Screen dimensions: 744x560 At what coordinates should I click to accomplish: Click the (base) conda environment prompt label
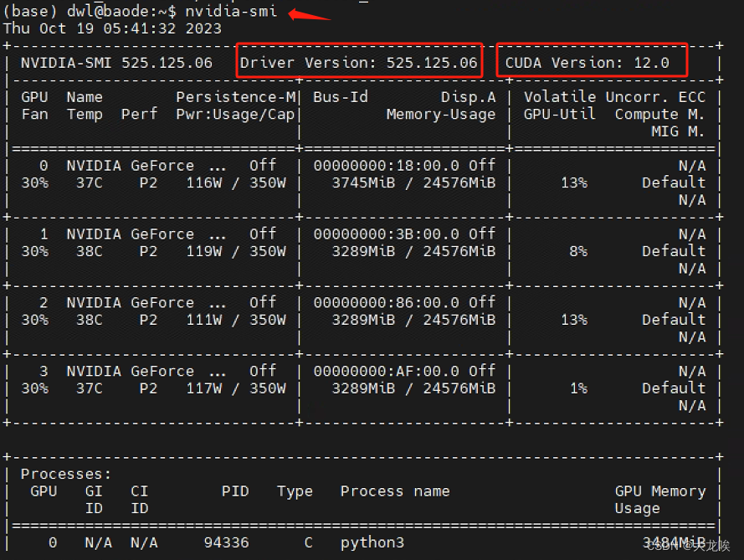point(27,12)
